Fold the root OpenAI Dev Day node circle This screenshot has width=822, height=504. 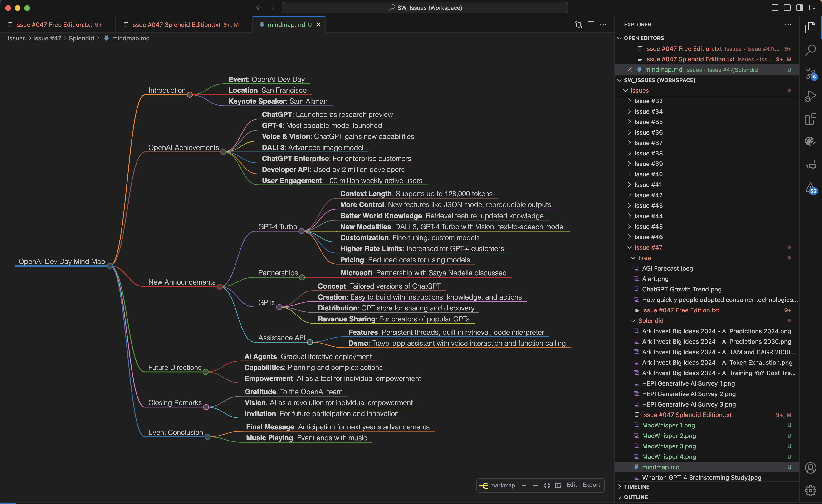point(109,266)
